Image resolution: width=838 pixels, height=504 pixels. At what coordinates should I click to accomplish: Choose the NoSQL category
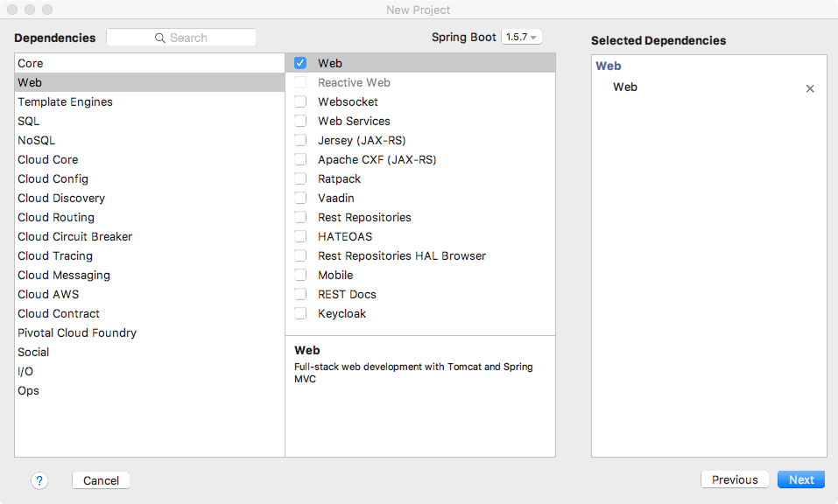[37, 140]
